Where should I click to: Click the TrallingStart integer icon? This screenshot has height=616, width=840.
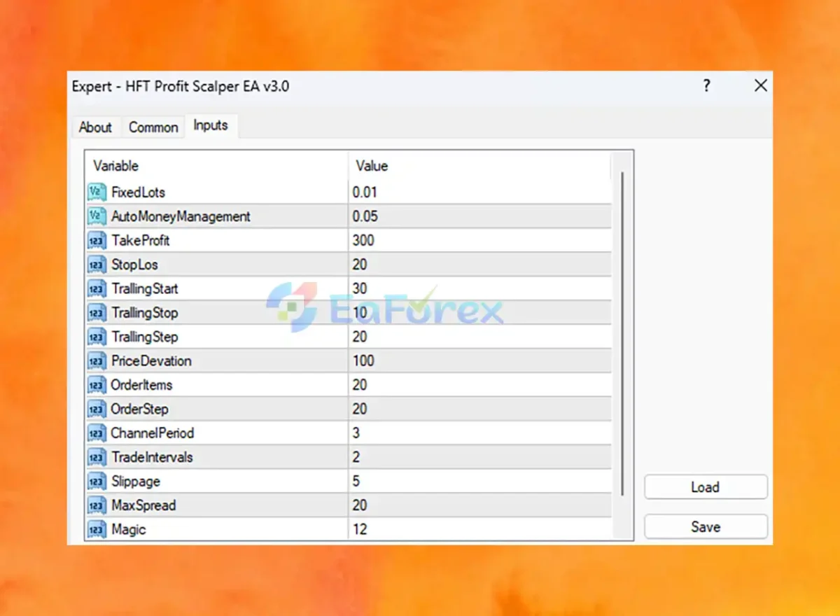click(97, 288)
